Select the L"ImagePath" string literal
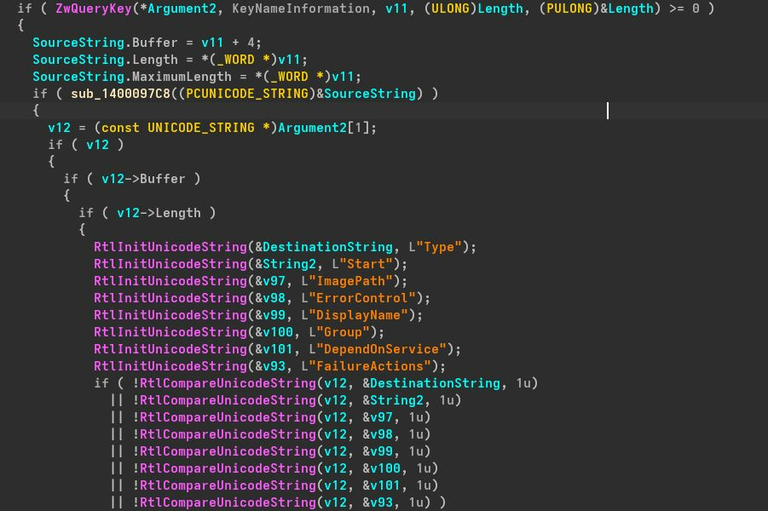This screenshot has height=511, width=768. tap(347, 281)
